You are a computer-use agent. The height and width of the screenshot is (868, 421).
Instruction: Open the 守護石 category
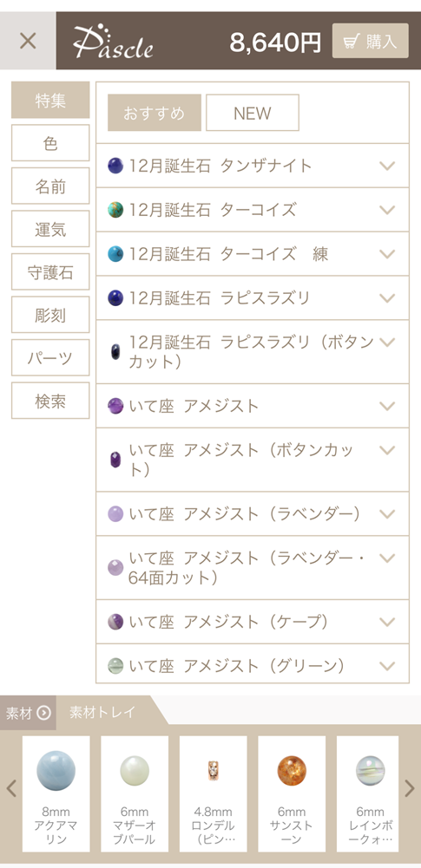click(50, 271)
